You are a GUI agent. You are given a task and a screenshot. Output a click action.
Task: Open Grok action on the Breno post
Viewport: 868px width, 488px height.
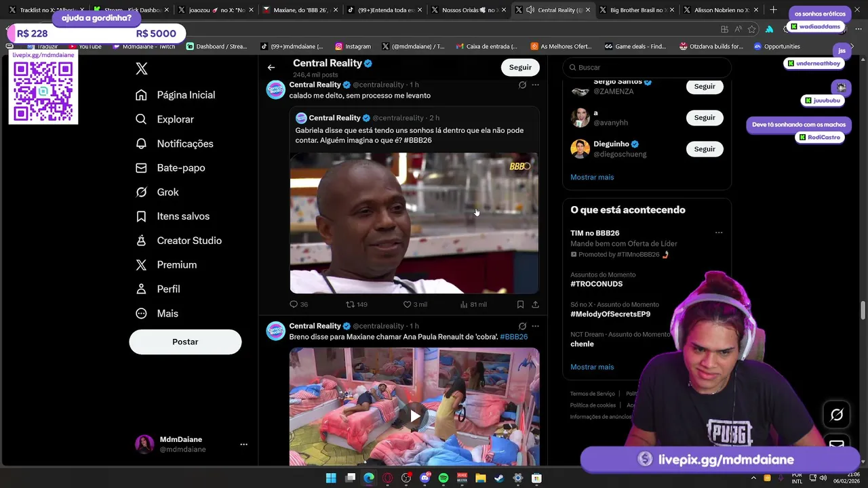(522, 326)
